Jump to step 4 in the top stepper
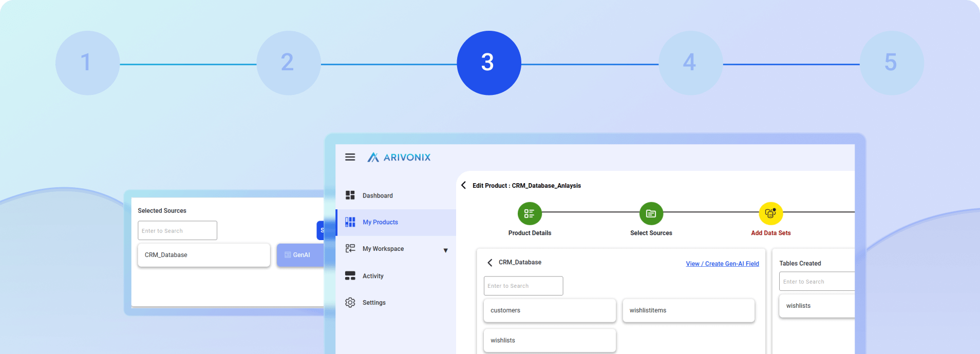Screen dimensions: 980x354 pos(691,63)
